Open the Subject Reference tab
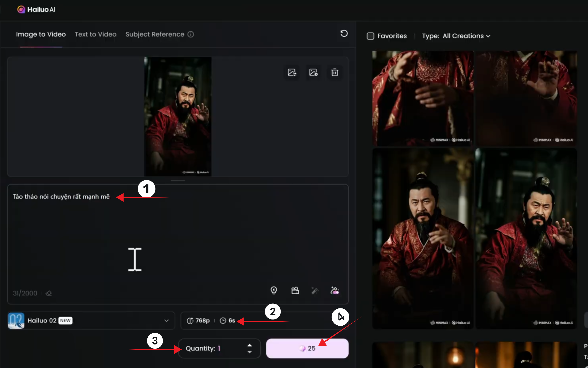Viewport: 588px width, 368px height. pyautogui.click(x=155, y=34)
